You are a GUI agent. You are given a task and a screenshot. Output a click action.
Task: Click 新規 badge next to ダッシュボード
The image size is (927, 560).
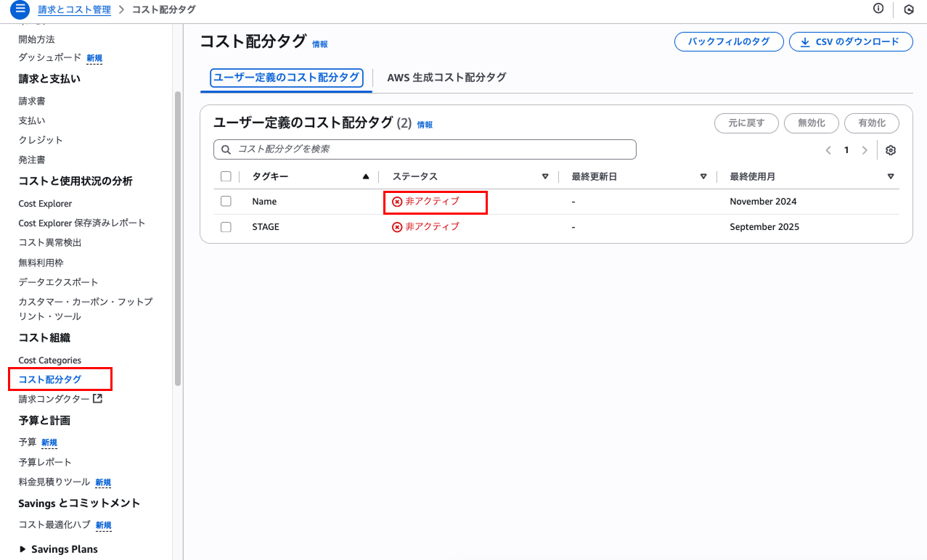click(x=94, y=58)
